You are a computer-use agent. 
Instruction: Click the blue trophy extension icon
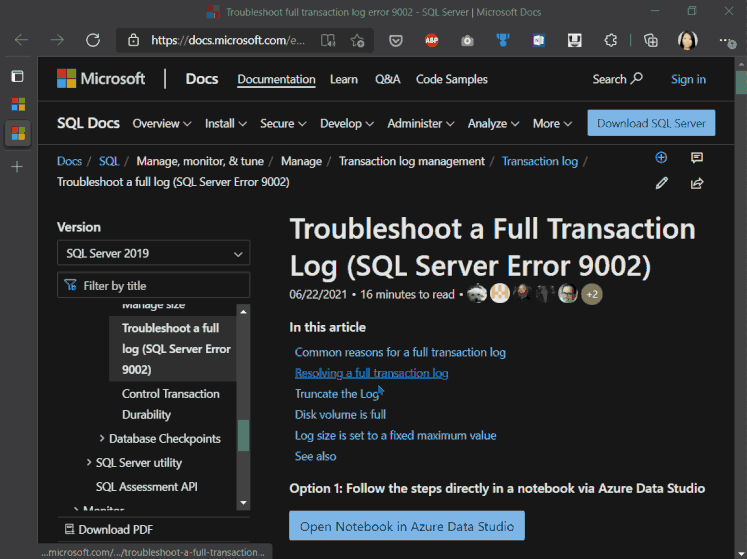[503, 41]
